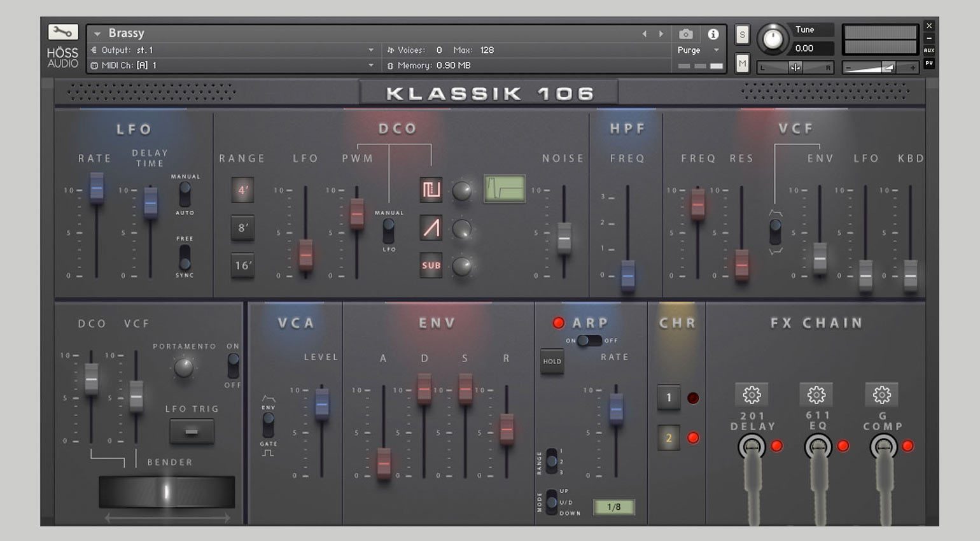Click the stereo pan slider
The height and width of the screenshot is (541, 980).
coord(795,67)
